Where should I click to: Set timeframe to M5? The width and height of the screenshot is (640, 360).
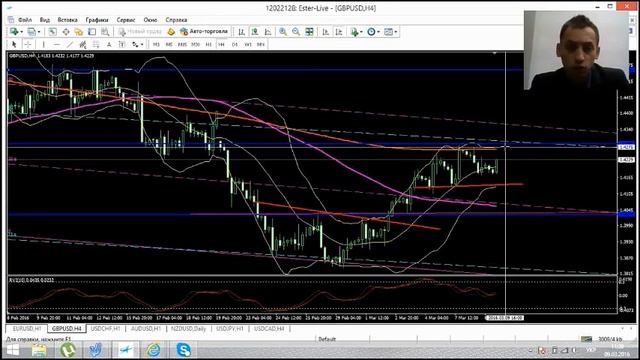169,44
